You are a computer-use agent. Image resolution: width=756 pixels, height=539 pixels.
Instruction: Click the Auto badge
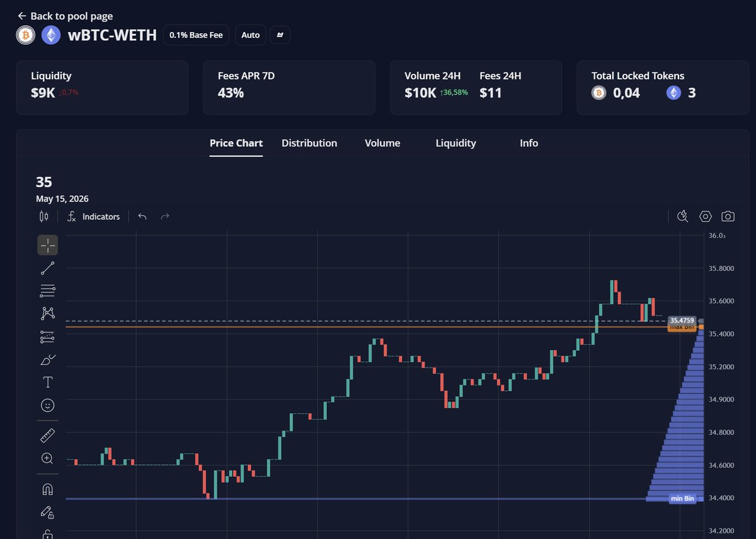click(x=251, y=35)
